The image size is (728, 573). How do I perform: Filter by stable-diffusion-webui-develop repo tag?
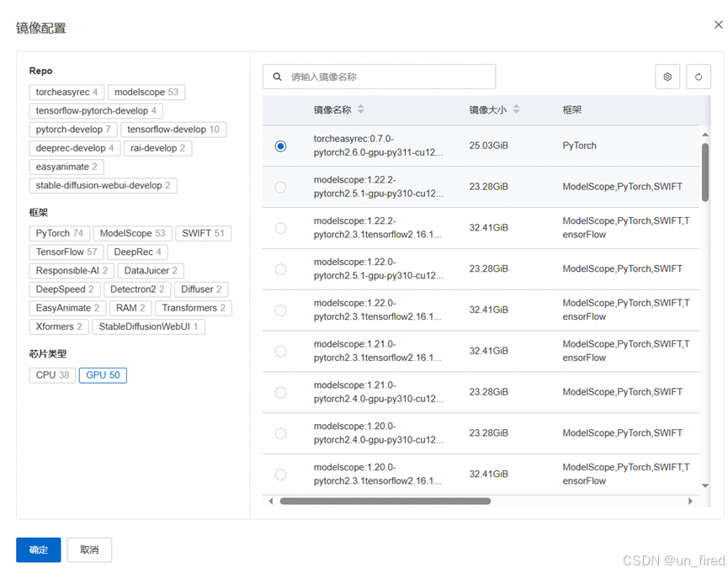coord(103,185)
